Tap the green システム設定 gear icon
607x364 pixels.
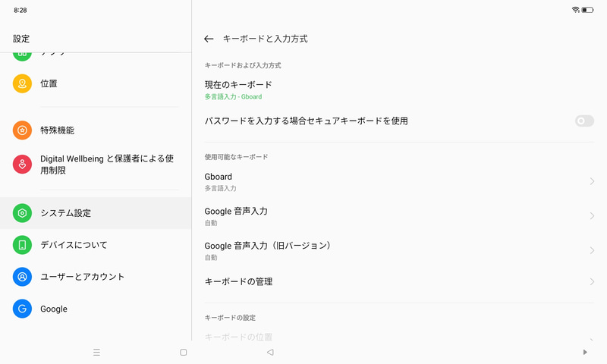tap(22, 213)
